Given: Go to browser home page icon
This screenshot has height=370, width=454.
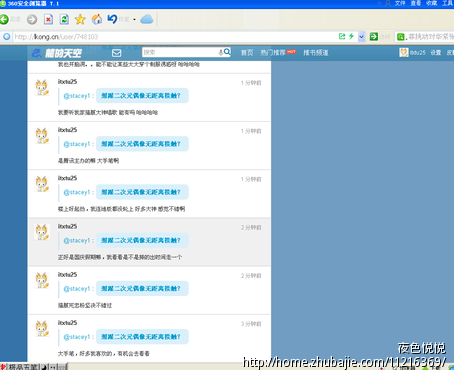Looking at the screenshot, I should [x=97, y=19].
